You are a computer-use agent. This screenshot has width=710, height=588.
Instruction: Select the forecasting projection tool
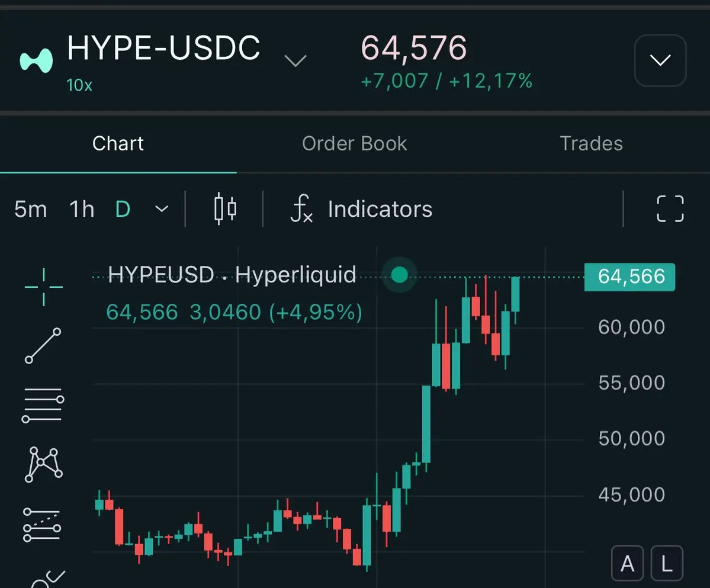point(42,525)
